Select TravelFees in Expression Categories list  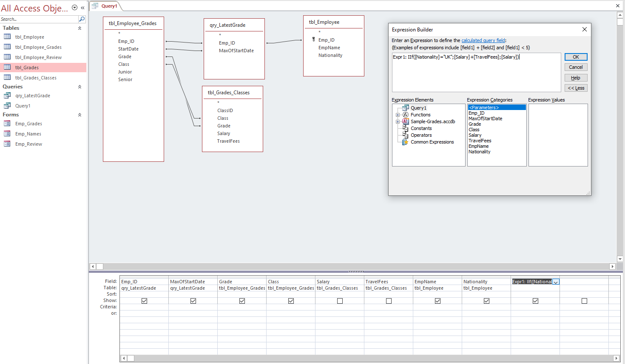(x=480, y=141)
